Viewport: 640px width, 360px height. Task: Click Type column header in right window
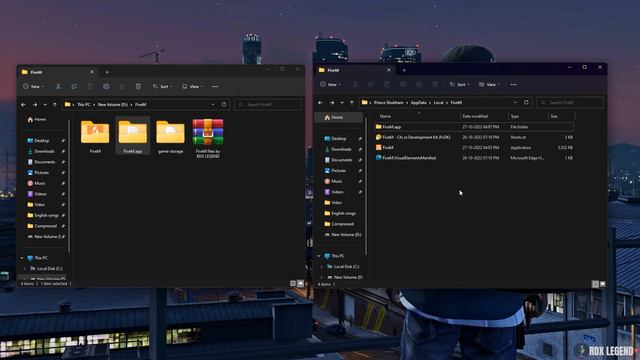tap(528, 116)
